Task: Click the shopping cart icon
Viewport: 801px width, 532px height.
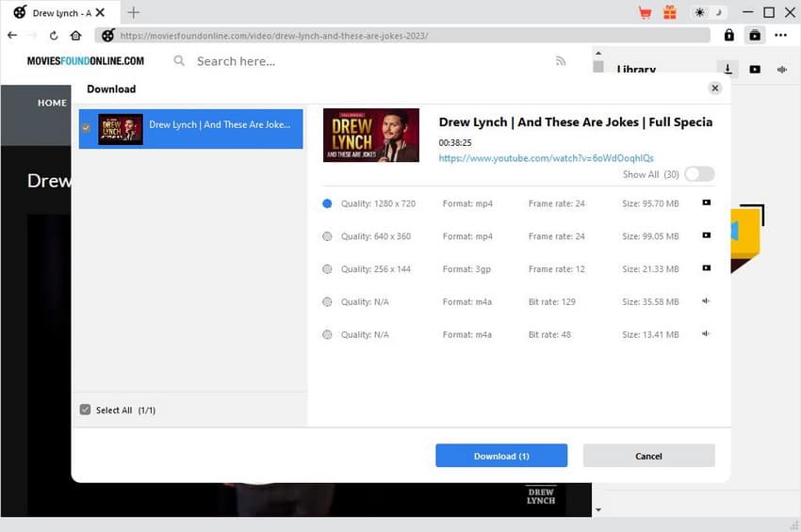Action: [645, 12]
